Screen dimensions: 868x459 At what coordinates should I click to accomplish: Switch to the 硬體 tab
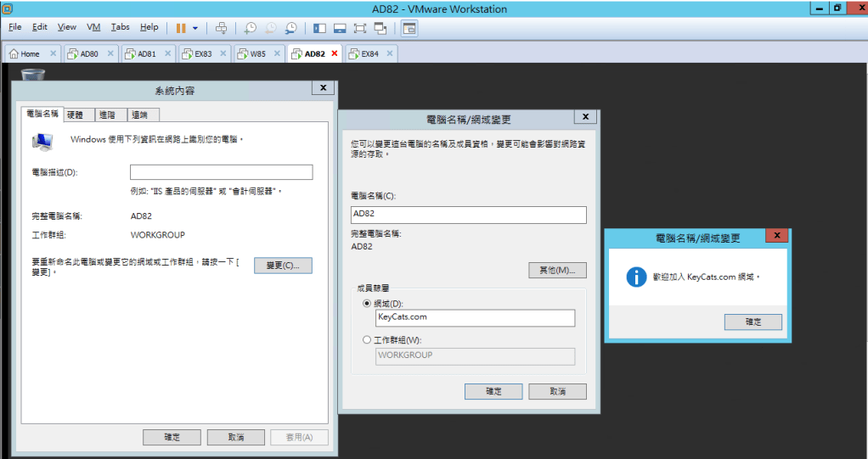tap(75, 115)
